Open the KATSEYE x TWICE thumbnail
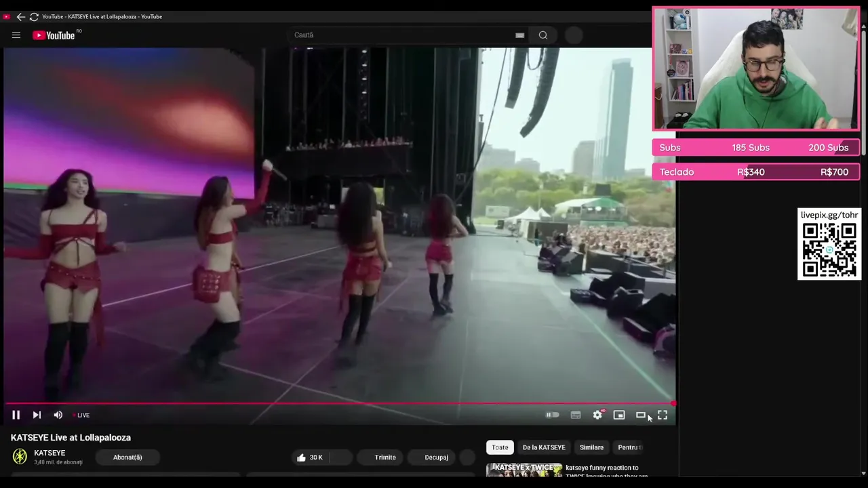 [524, 470]
